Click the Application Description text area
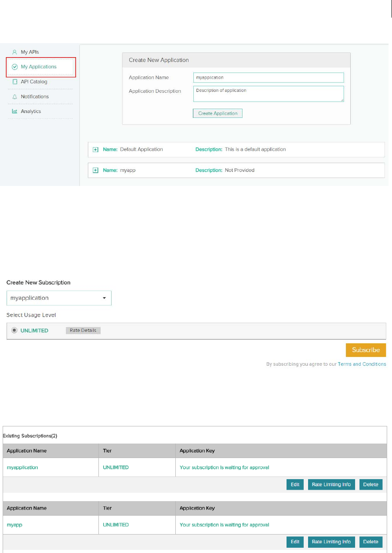 (268, 94)
